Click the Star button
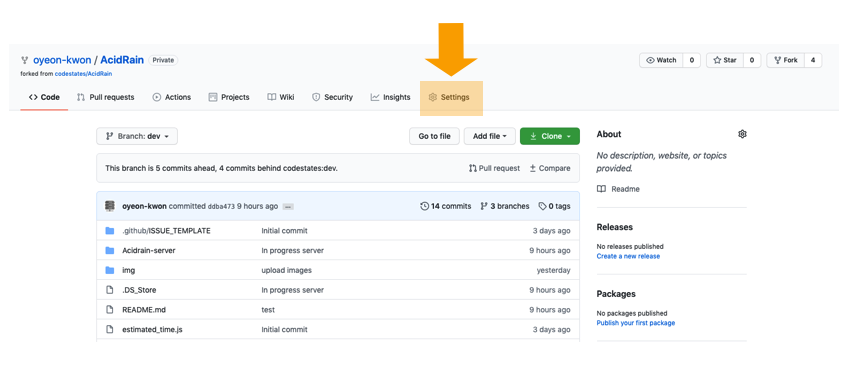This screenshot has height=367, width=841. click(725, 60)
